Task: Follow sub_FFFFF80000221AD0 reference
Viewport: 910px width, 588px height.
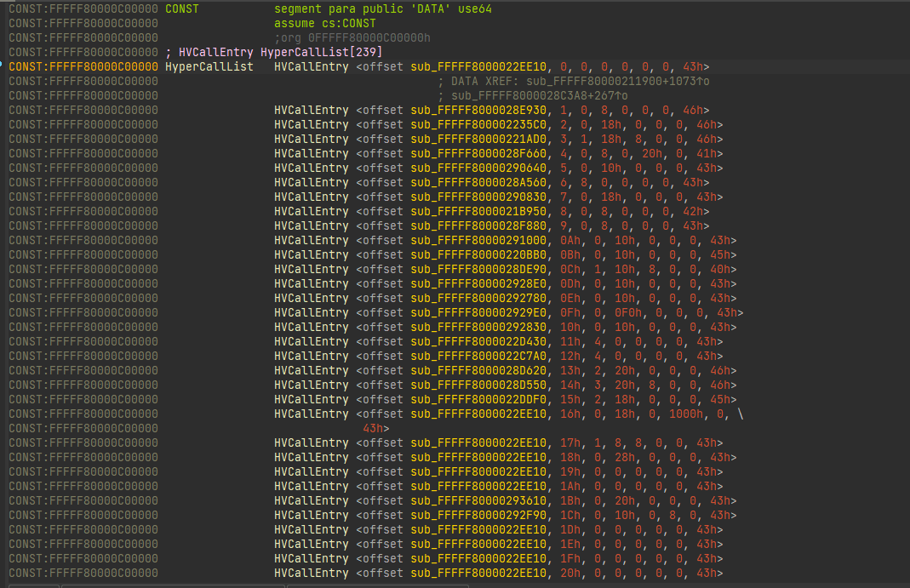Action: point(478,140)
